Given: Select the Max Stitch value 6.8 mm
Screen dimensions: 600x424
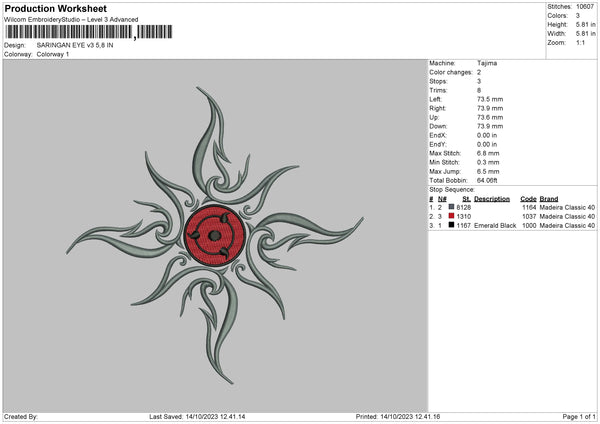Looking at the screenshot, I should click(x=488, y=153).
